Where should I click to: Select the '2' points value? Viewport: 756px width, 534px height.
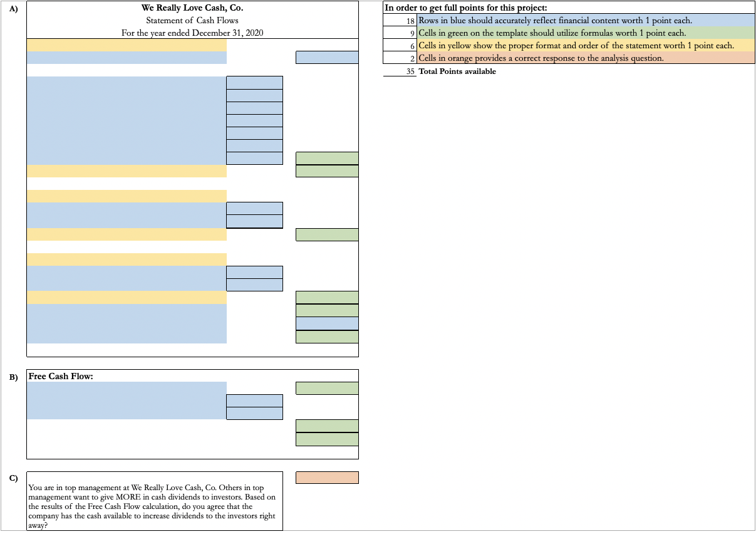point(413,58)
